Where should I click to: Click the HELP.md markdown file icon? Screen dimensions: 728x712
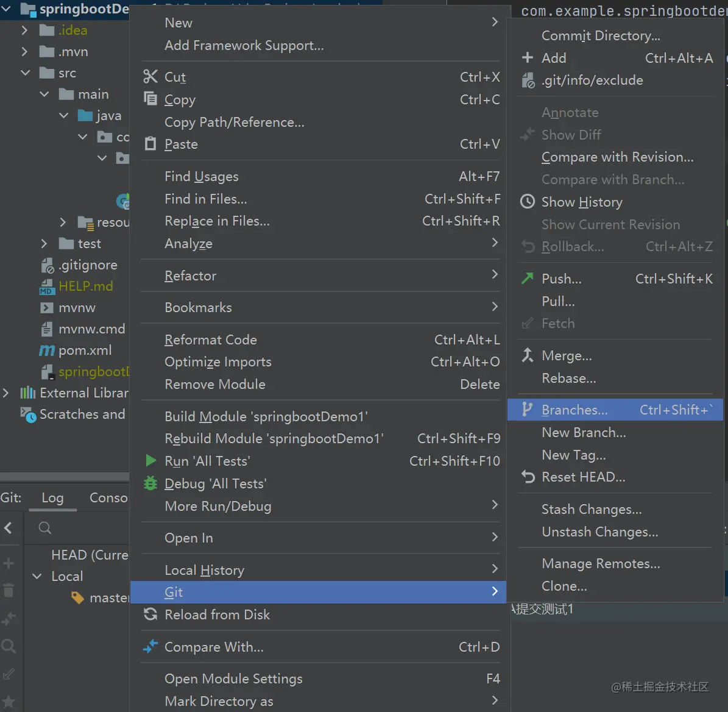47,287
